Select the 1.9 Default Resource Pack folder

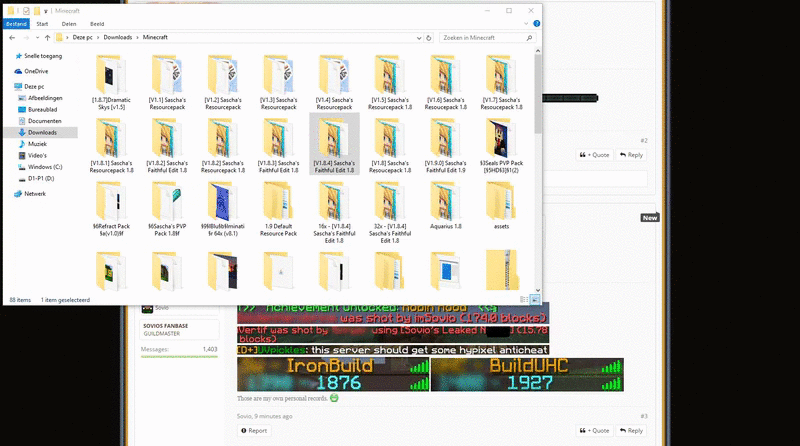[x=278, y=209]
